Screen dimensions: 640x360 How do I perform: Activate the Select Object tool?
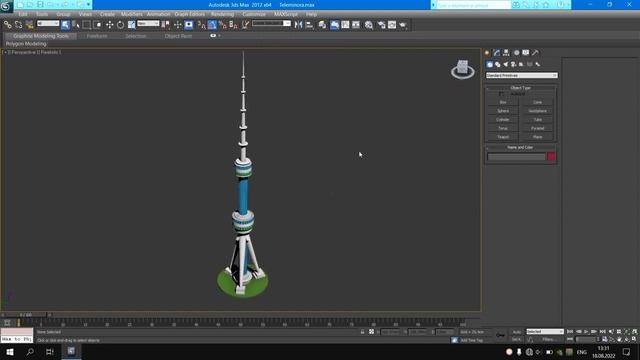pyautogui.click(x=65, y=25)
